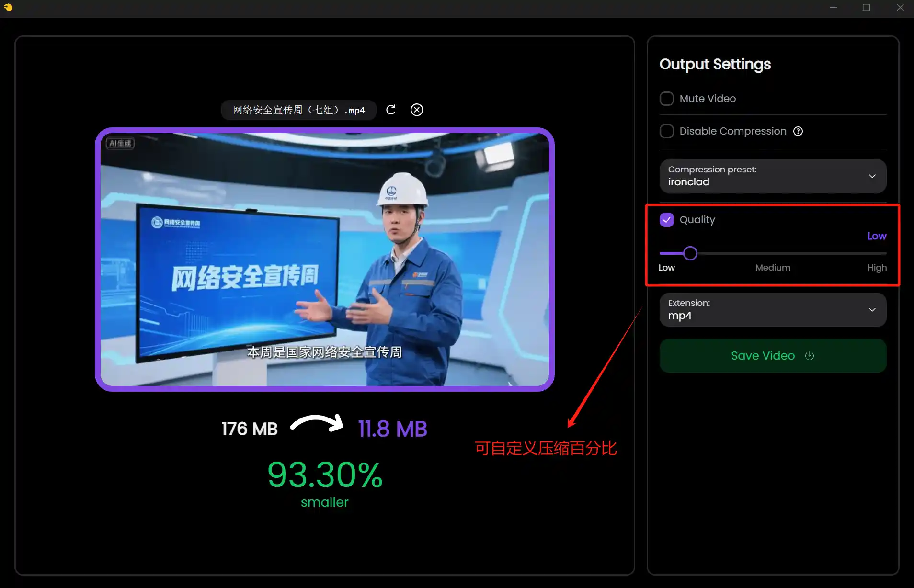Screen dimensions: 914x588
Task: Click the mp4 filename label above the preview
Action: [298, 110]
